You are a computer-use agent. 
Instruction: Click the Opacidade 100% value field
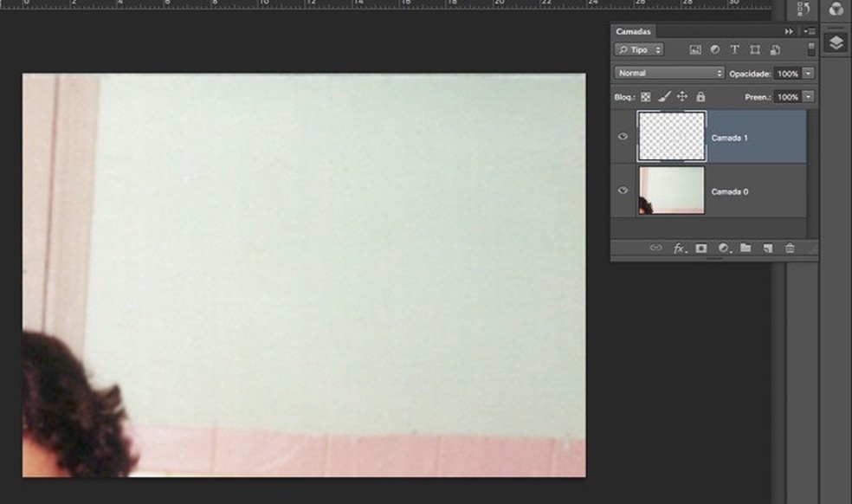click(787, 74)
